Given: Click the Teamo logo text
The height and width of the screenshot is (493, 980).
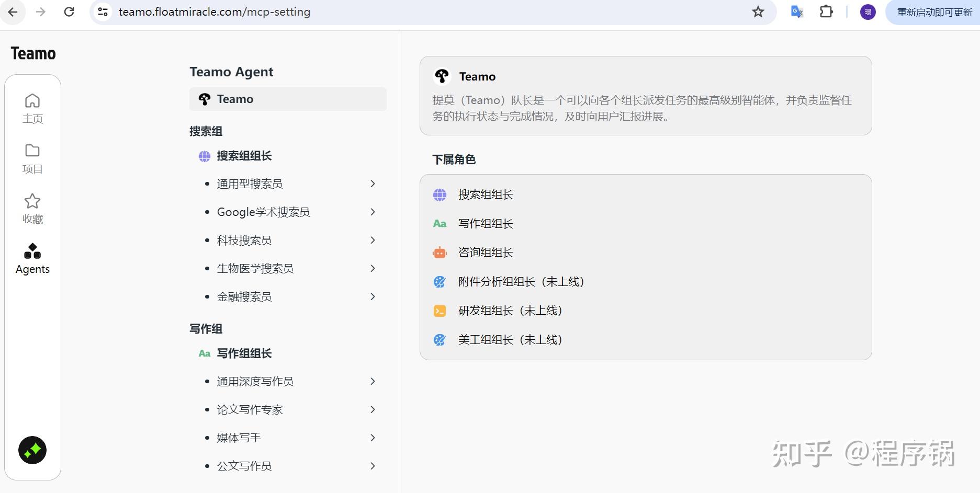Looking at the screenshot, I should (x=33, y=53).
